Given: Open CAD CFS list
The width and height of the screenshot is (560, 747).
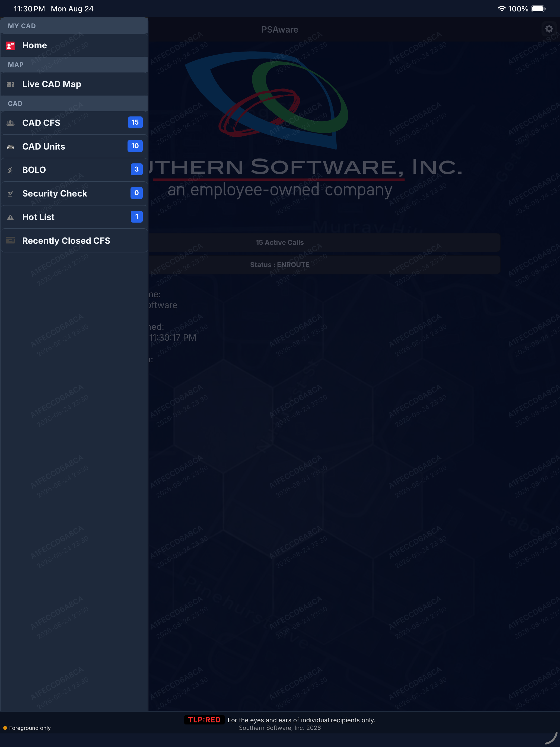Looking at the screenshot, I should tap(74, 123).
